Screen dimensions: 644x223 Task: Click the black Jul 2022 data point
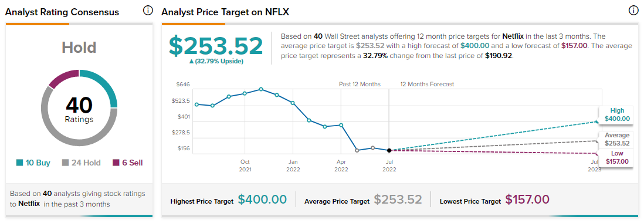click(x=389, y=150)
